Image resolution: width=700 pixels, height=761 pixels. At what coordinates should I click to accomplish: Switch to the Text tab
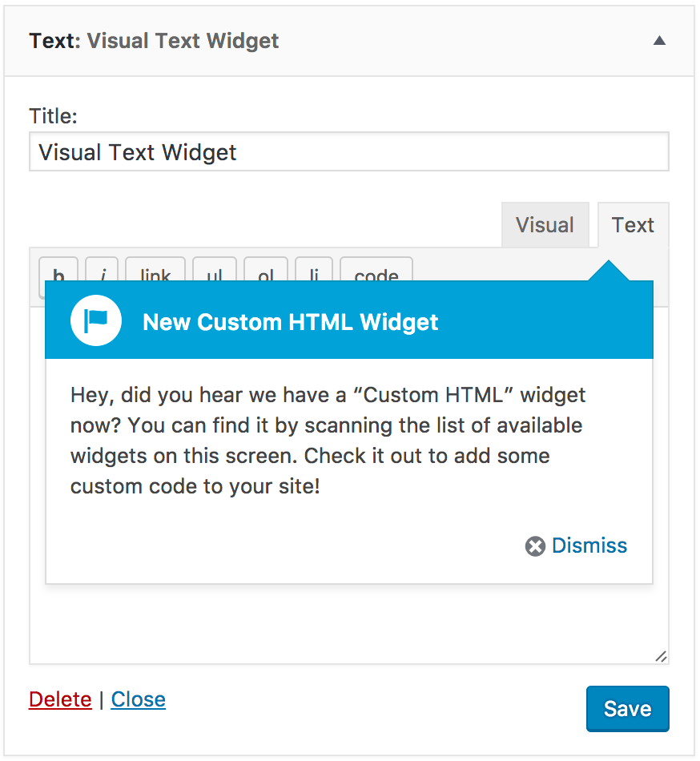click(x=633, y=225)
